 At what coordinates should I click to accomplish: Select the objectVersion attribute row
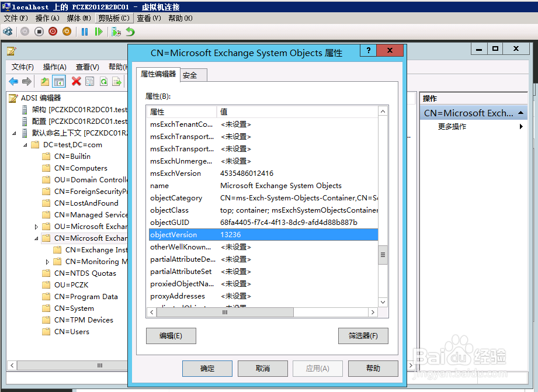(263, 235)
